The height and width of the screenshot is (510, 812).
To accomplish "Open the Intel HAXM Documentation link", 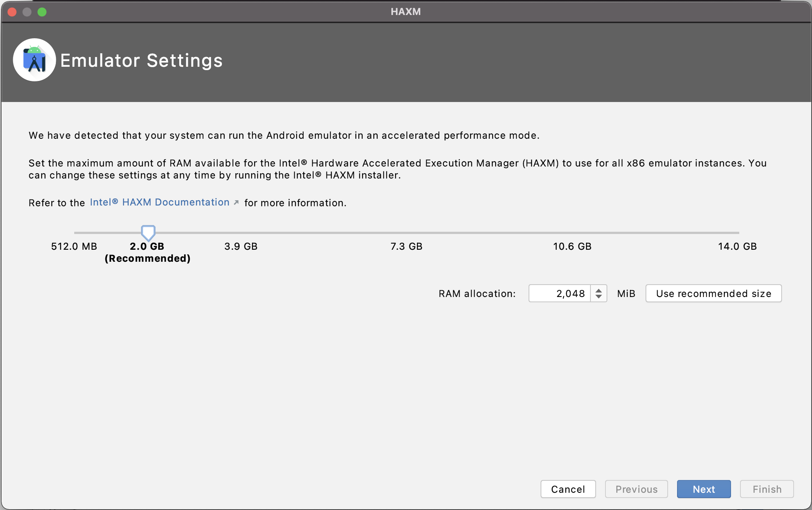I will coord(159,202).
